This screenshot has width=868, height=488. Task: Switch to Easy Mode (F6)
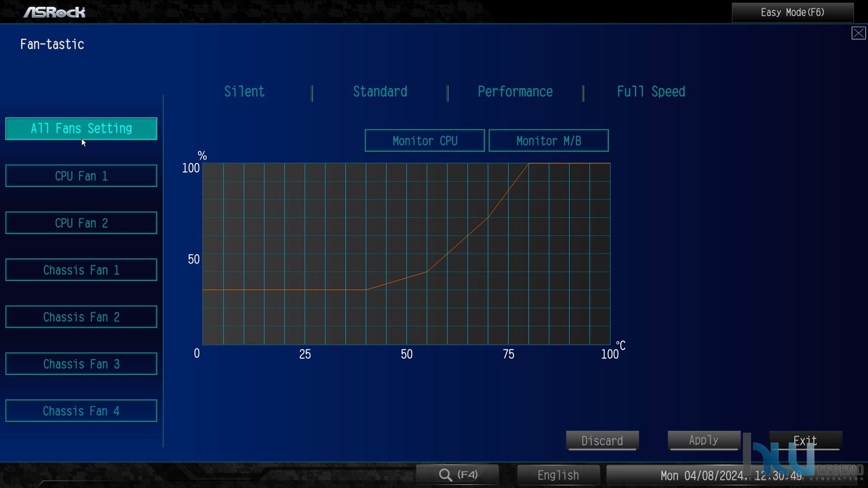(793, 12)
